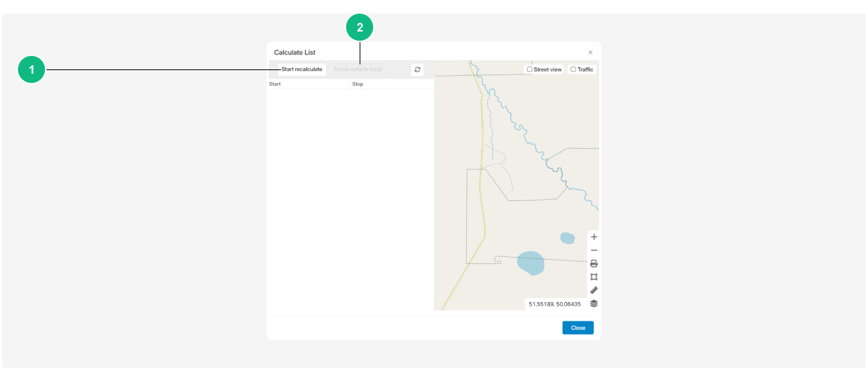Click the Stop column header
The height and width of the screenshot is (370, 868).
click(x=357, y=84)
